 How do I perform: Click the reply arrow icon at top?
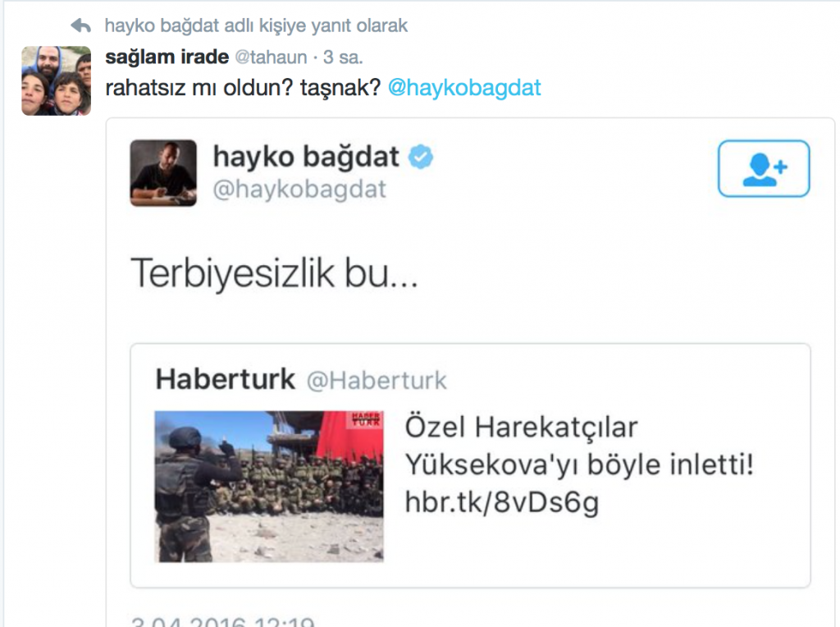tap(81, 25)
